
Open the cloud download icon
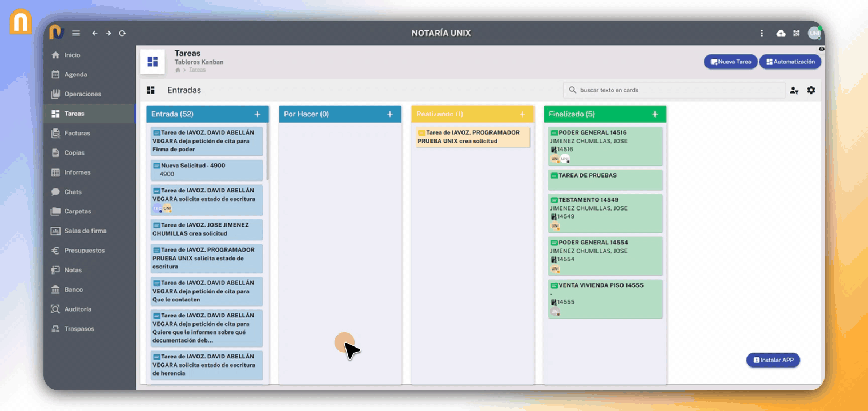click(781, 33)
